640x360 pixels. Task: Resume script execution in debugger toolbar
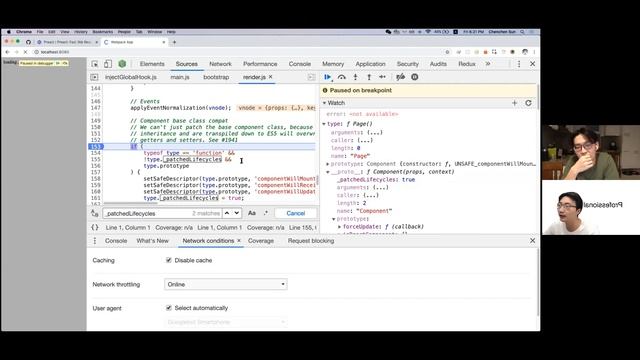click(327, 77)
